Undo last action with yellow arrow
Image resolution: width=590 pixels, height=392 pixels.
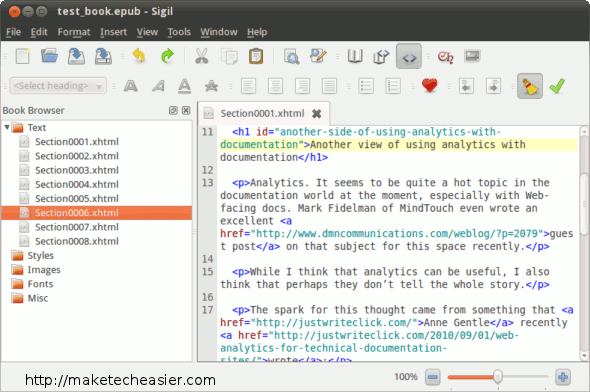tap(139, 56)
